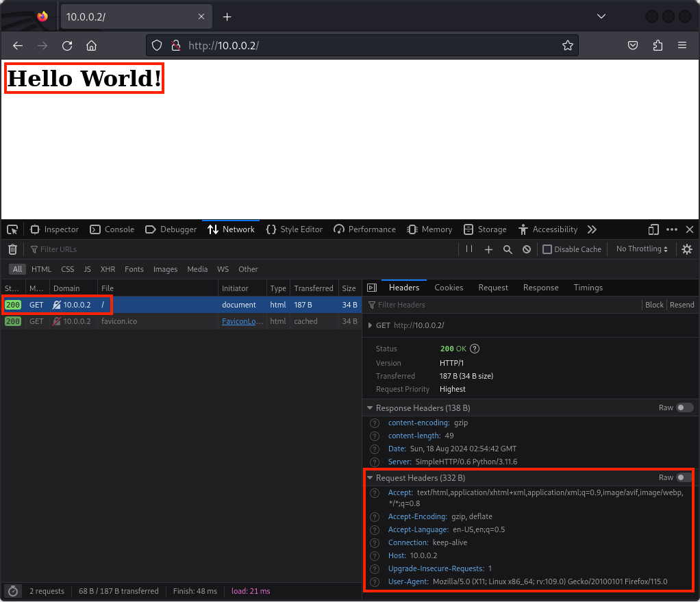
Task: Open network search with magnifier icon
Action: [508, 249]
